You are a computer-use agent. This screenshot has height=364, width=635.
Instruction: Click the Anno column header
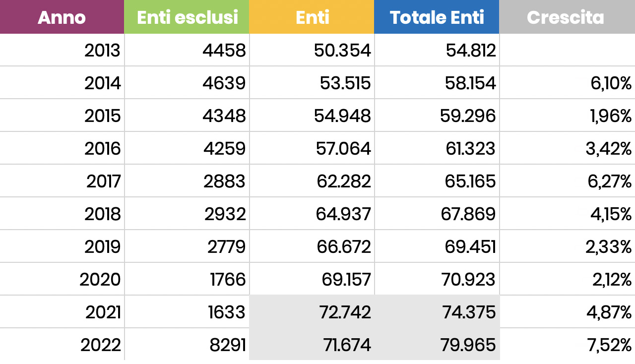pyautogui.click(x=62, y=17)
